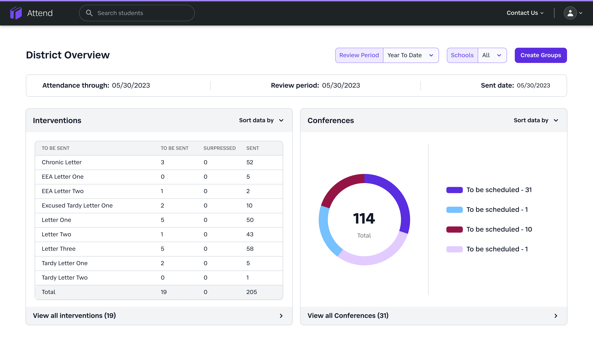Open the Schools All dropdown
Viewport: 593px width, 364px height.
tap(492, 55)
